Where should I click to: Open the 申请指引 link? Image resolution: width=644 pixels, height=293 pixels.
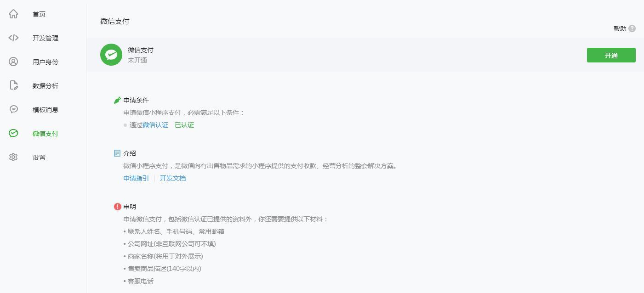(136, 178)
